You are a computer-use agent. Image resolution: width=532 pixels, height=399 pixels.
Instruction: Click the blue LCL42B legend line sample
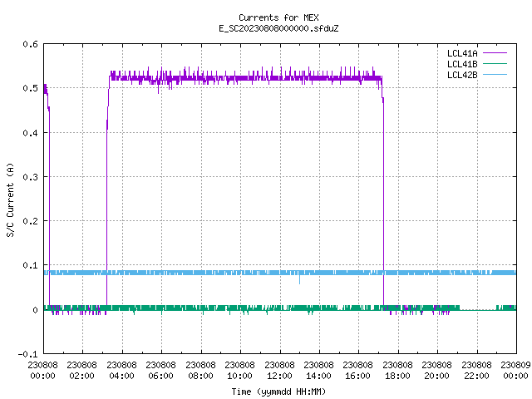495,75
